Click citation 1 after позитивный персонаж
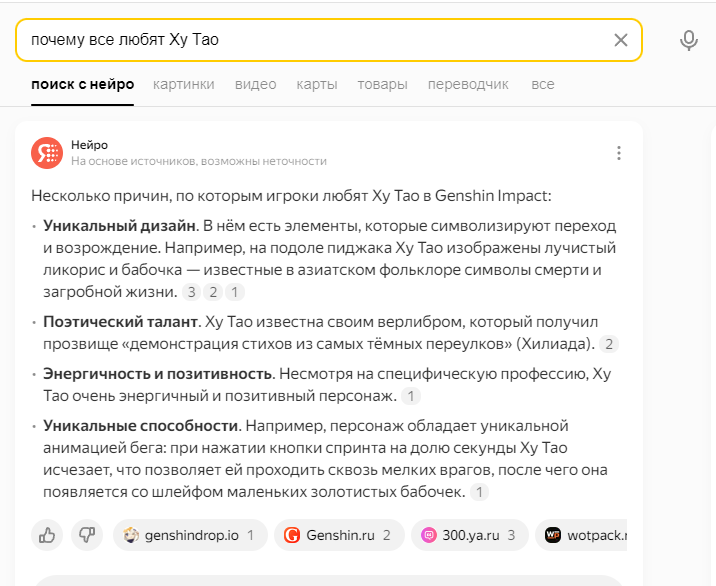 point(411,396)
